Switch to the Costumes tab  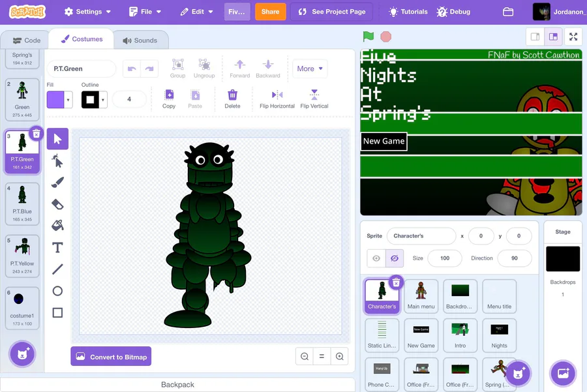(x=82, y=39)
